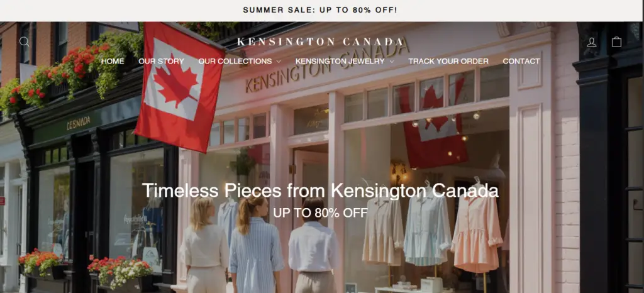Open the account profile icon
The height and width of the screenshot is (293, 644).
591,42
